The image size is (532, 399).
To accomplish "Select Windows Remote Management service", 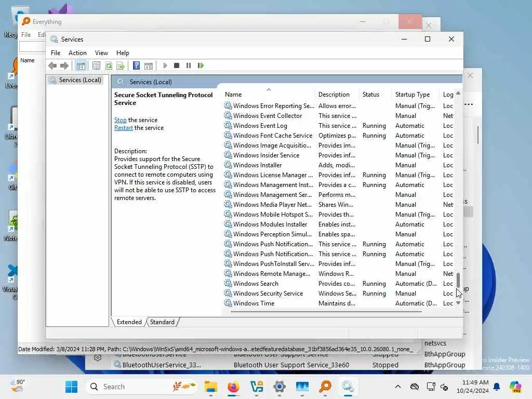I will pyautogui.click(x=338, y=273).
